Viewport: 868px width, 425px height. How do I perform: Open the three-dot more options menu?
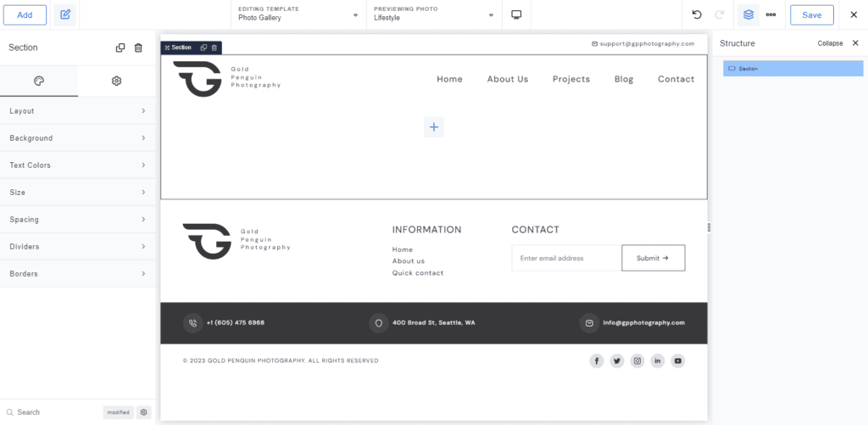click(x=771, y=14)
